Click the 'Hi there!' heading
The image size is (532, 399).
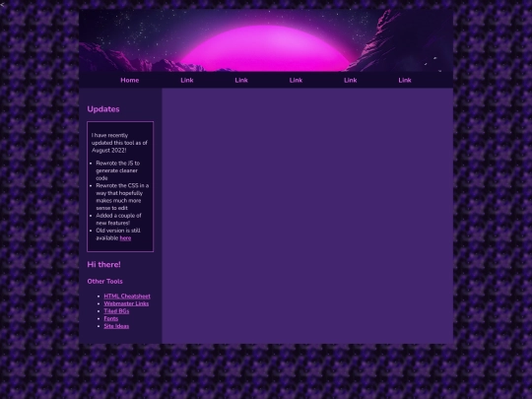click(103, 265)
